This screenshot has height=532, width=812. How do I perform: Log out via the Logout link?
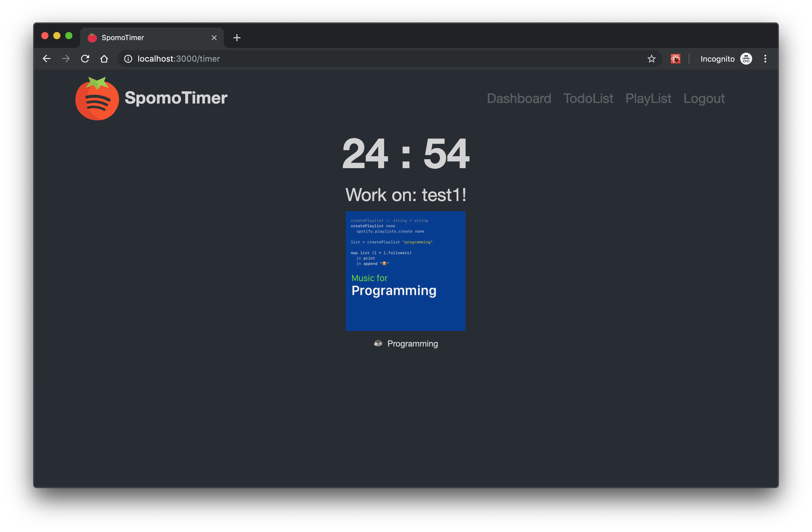coord(703,98)
